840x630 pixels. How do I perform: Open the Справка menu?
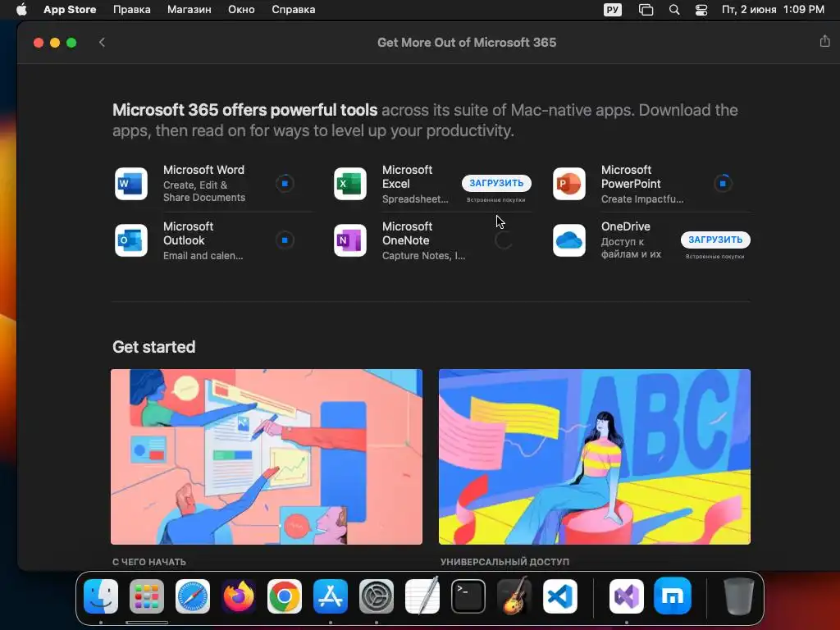click(x=294, y=10)
